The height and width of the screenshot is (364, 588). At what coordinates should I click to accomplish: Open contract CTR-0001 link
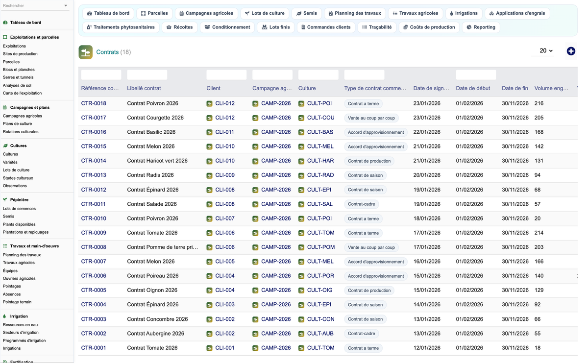[94, 348]
